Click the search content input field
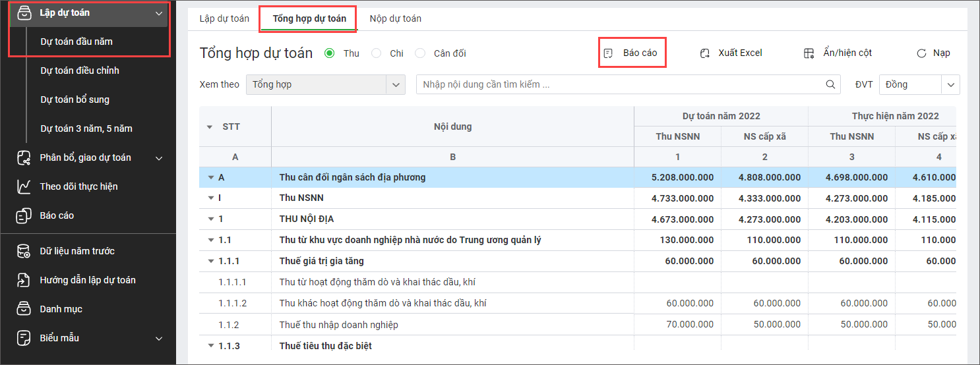 pyautogui.click(x=620, y=84)
